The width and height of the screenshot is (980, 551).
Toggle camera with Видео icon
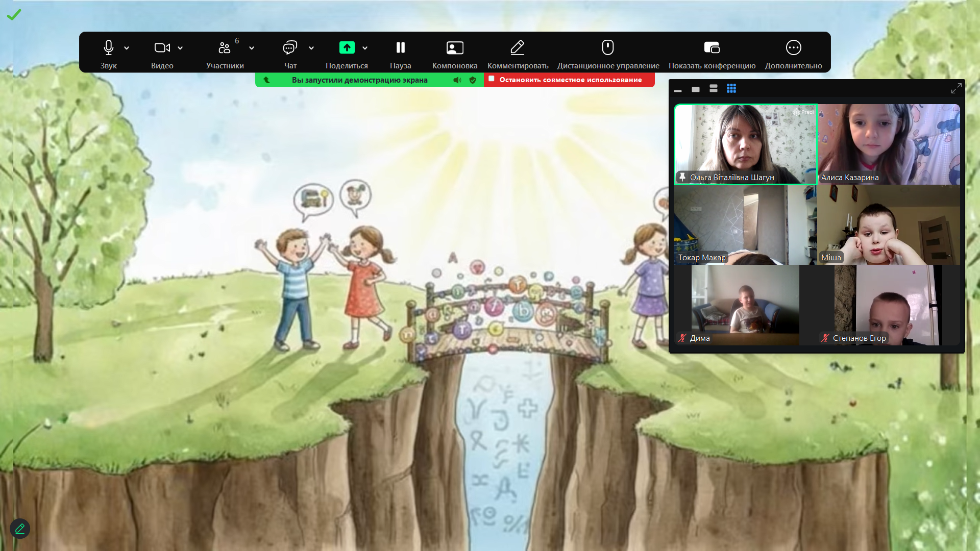[x=162, y=48]
